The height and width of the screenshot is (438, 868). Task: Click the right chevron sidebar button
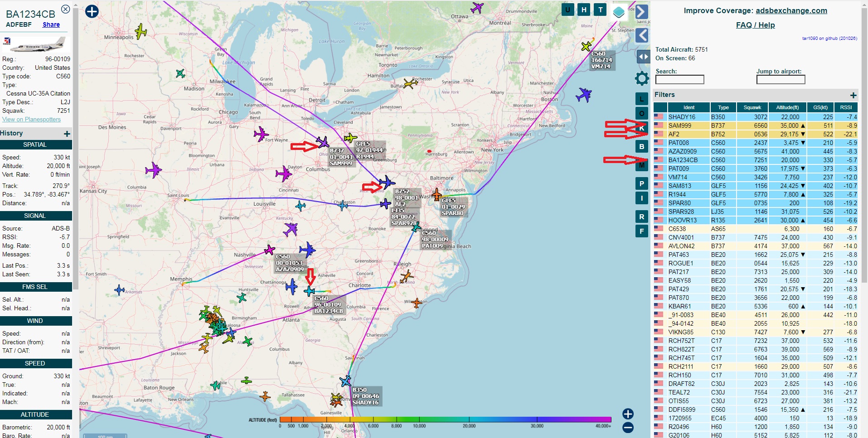(x=642, y=12)
